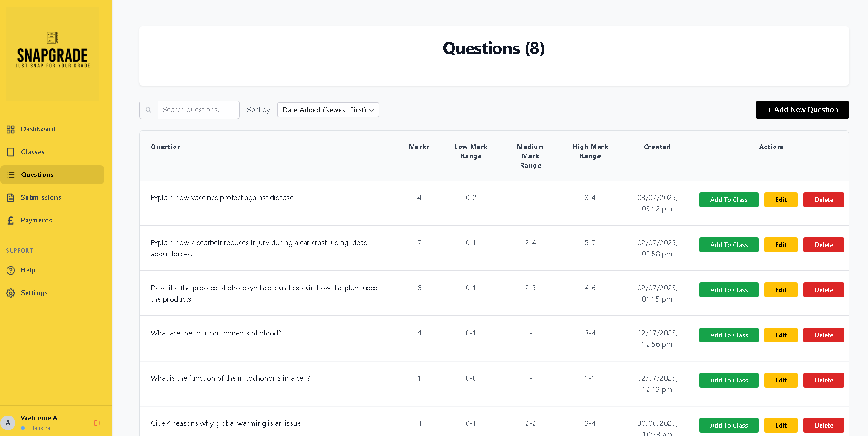The width and height of the screenshot is (868, 436).
Task: Click the Classes book icon
Action: (x=11, y=152)
